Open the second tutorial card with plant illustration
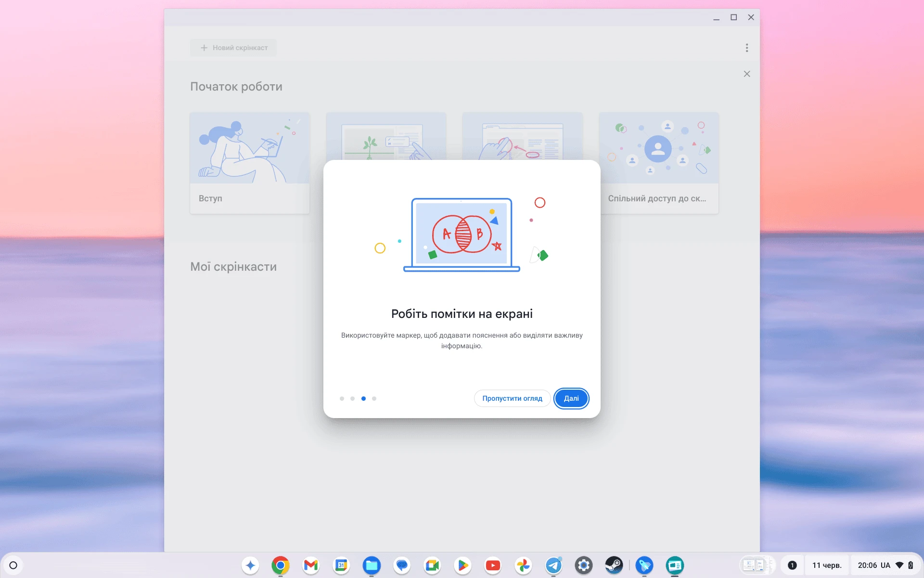924x578 pixels. 386,136
